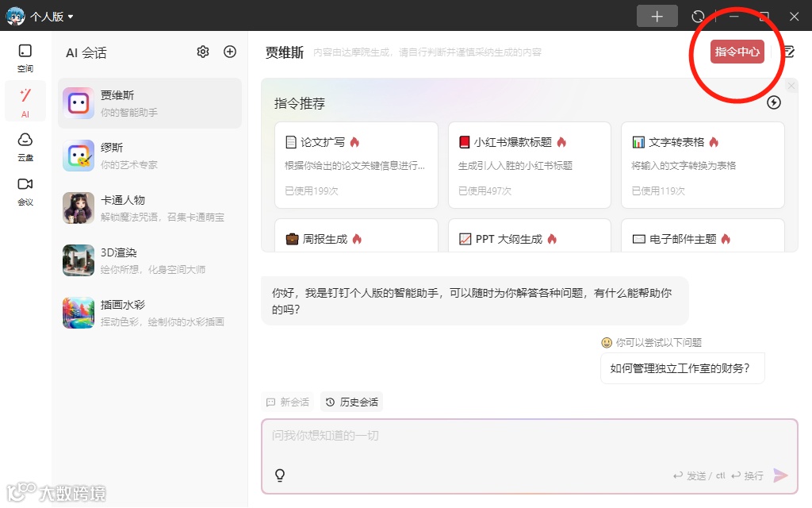Choose the 电子邮件主题 command card
The width and height of the screenshot is (812, 508).
[x=703, y=236]
